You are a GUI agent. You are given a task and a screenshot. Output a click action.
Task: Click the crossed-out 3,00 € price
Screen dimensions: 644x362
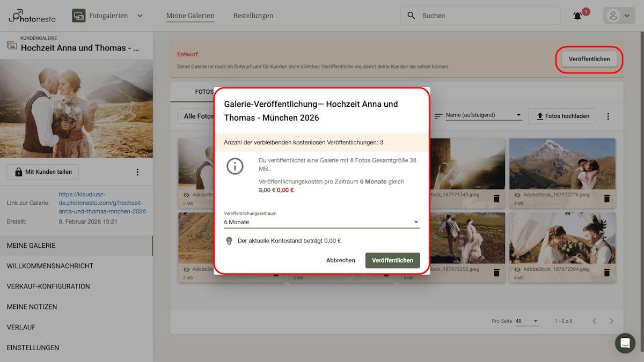pos(267,190)
